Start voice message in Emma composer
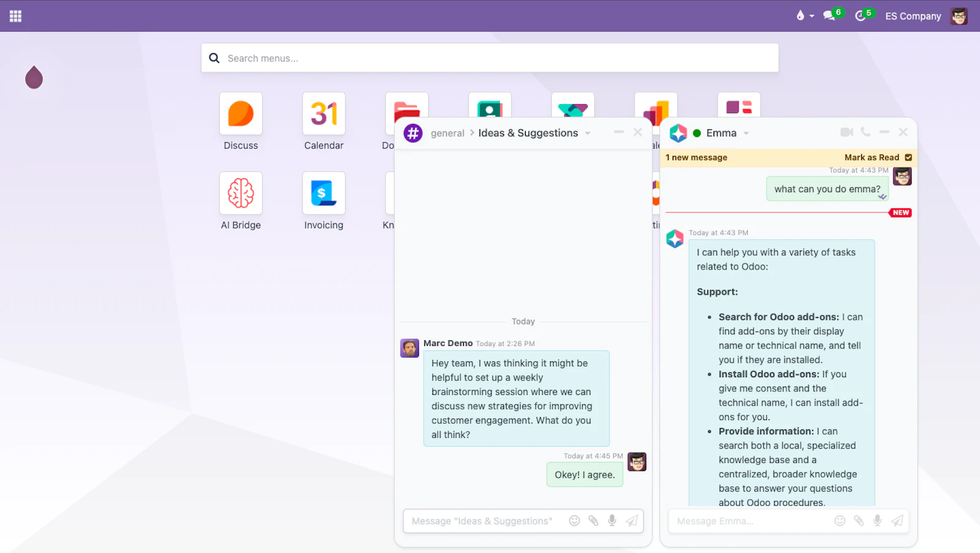 click(878, 521)
